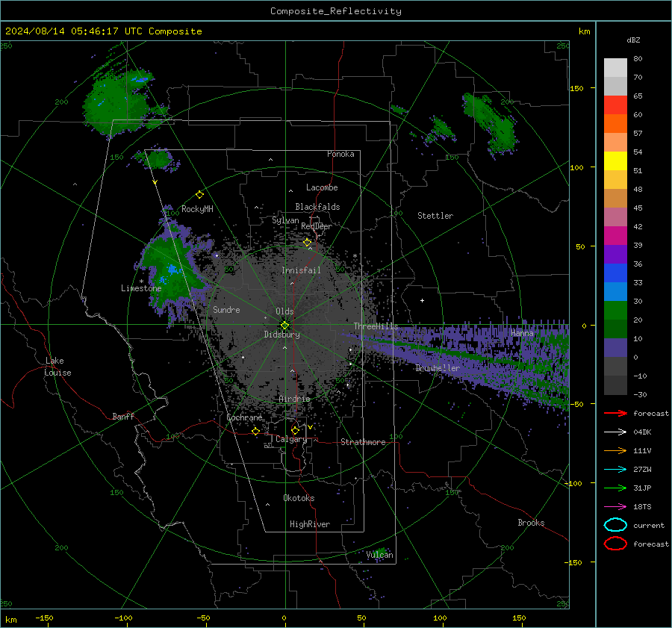Click the Airdrie city label

pyautogui.click(x=294, y=399)
